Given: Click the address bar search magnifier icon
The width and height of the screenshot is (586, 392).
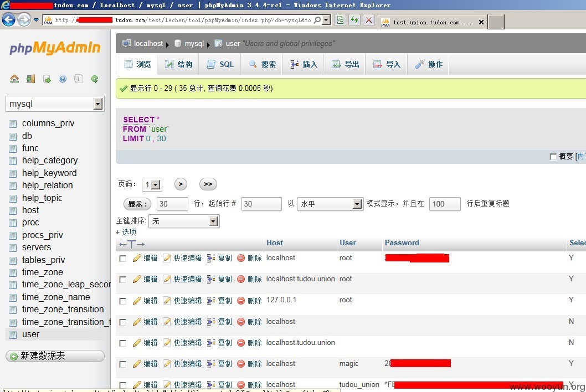Looking at the screenshot, I should coord(317,20).
